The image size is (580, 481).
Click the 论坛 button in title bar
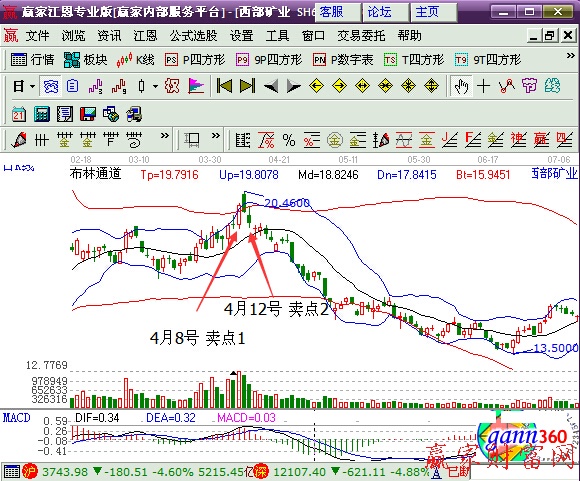(385, 12)
